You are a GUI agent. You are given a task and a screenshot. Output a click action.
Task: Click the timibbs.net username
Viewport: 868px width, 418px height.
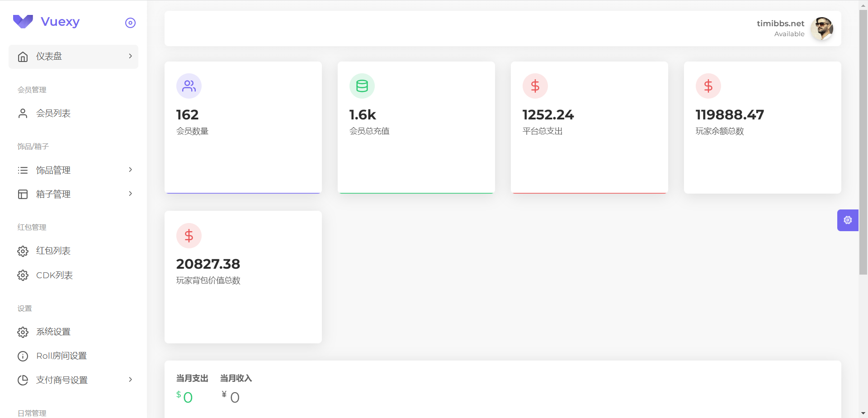coord(780,23)
